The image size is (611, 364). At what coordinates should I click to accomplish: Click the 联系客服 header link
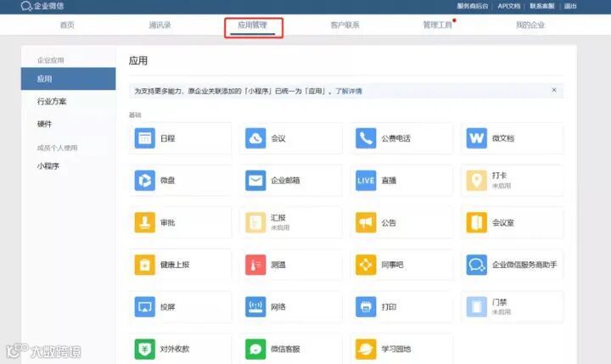(542, 6)
